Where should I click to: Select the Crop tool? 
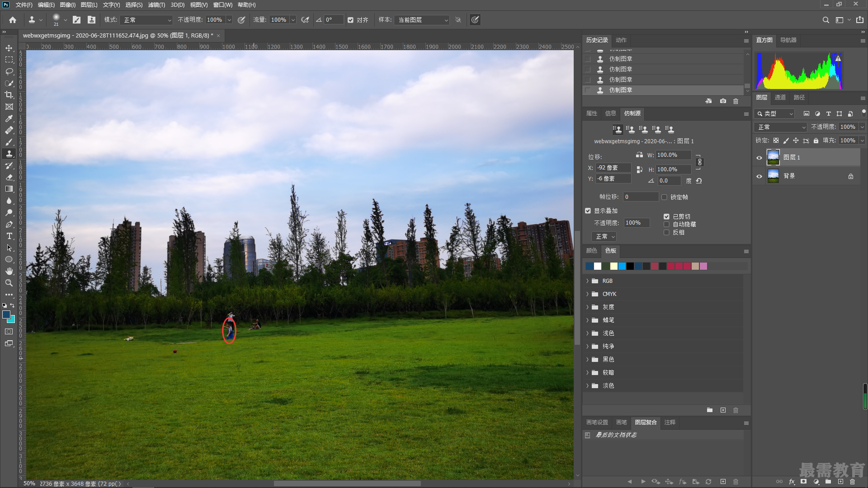(x=9, y=95)
